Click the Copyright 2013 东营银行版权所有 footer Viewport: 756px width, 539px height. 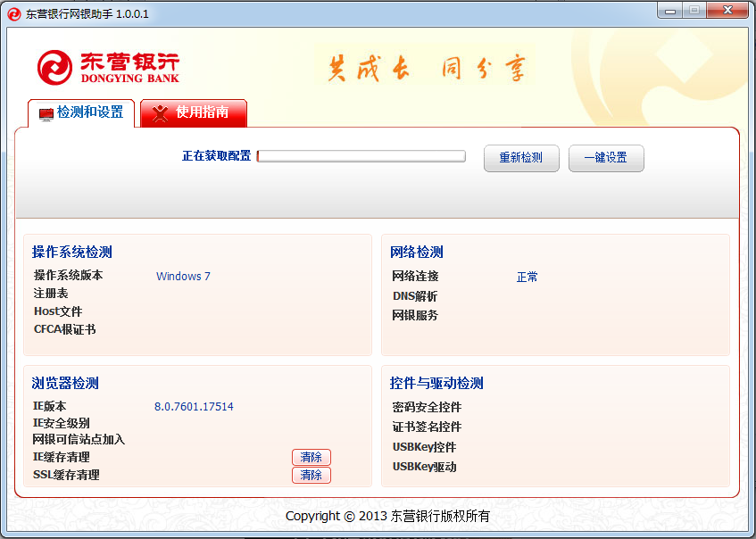click(387, 516)
